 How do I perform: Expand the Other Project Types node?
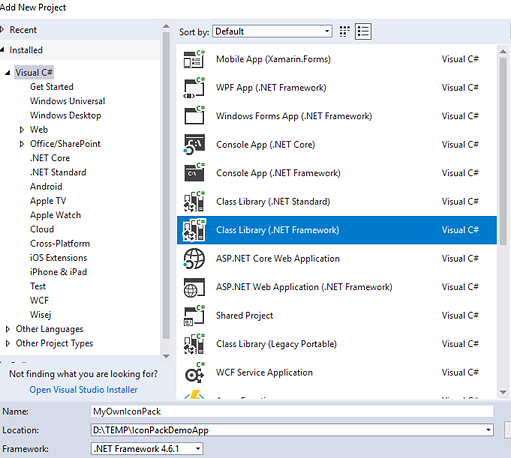click(x=8, y=343)
